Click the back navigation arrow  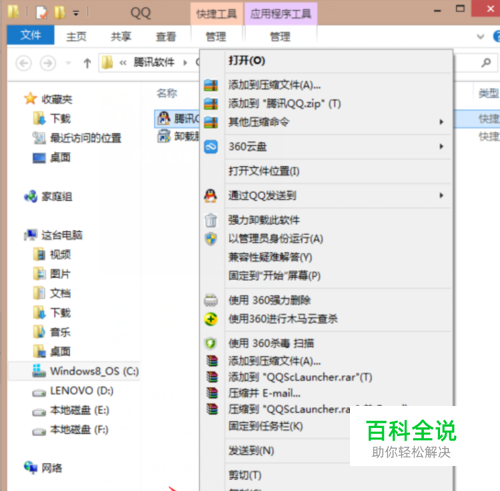tap(24, 63)
